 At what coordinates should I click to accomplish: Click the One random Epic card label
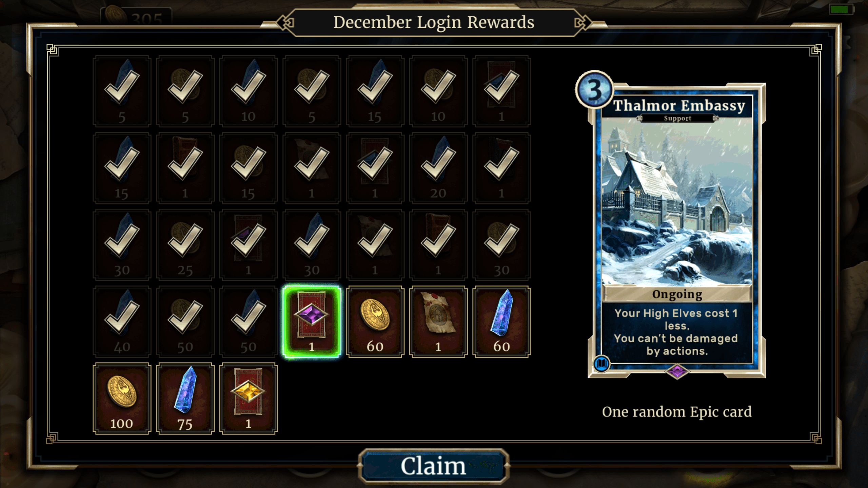tap(677, 412)
